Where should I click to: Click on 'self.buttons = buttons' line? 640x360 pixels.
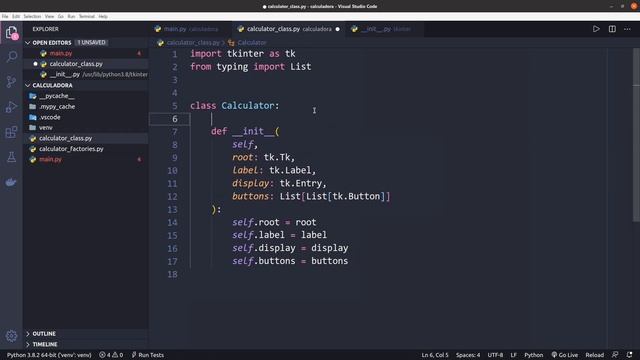(290, 261)
